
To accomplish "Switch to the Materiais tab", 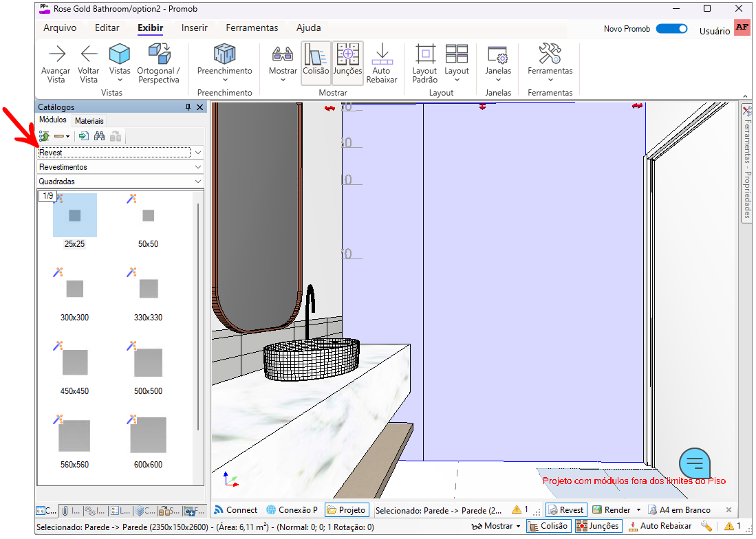I will tap(89, 121).
